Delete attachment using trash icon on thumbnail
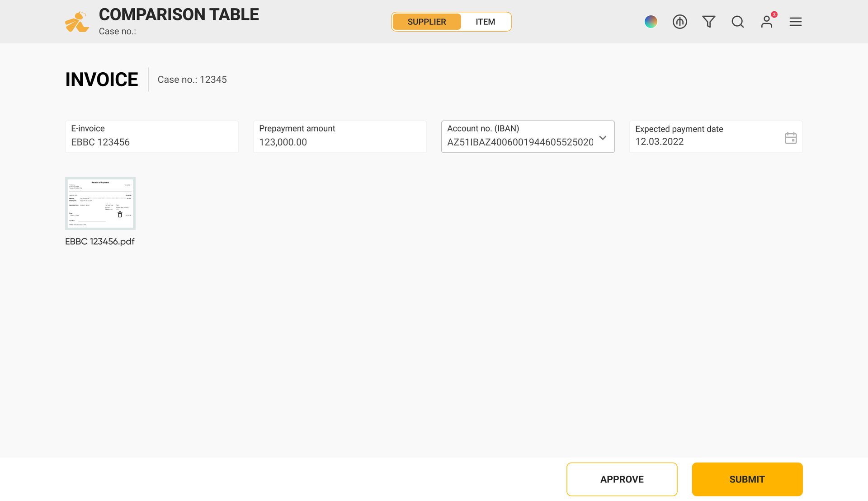This screenshot has height=501, width=868. pos(120,215)
